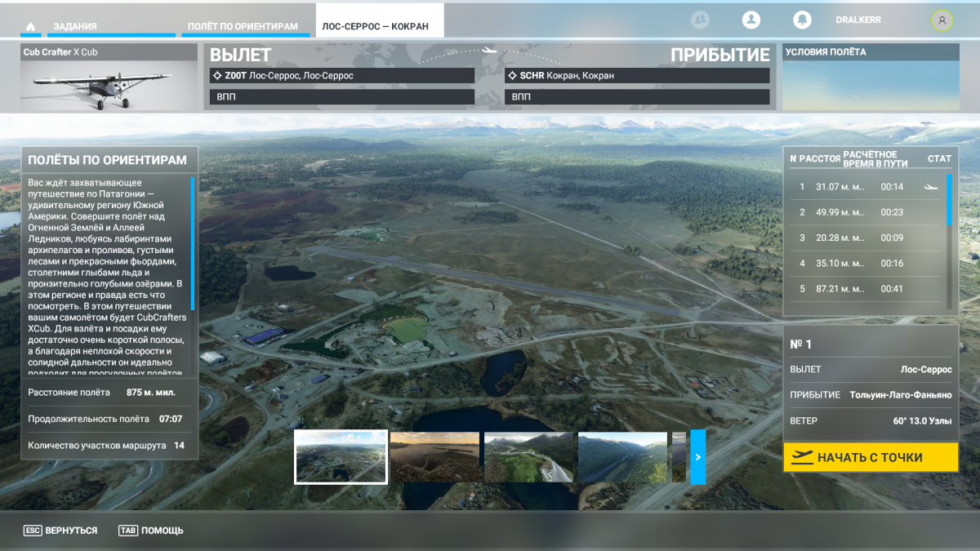Click the airplane status icon in leg 1

931,187
